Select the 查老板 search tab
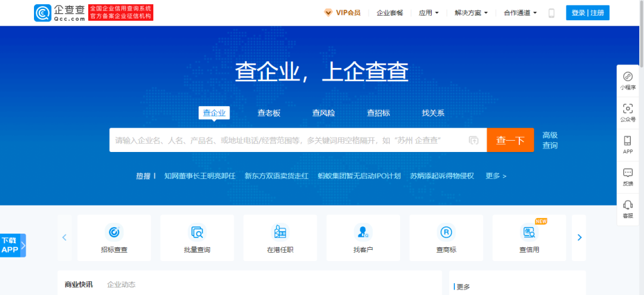This screenshot has height=295, width=644. tap(268, 113)
